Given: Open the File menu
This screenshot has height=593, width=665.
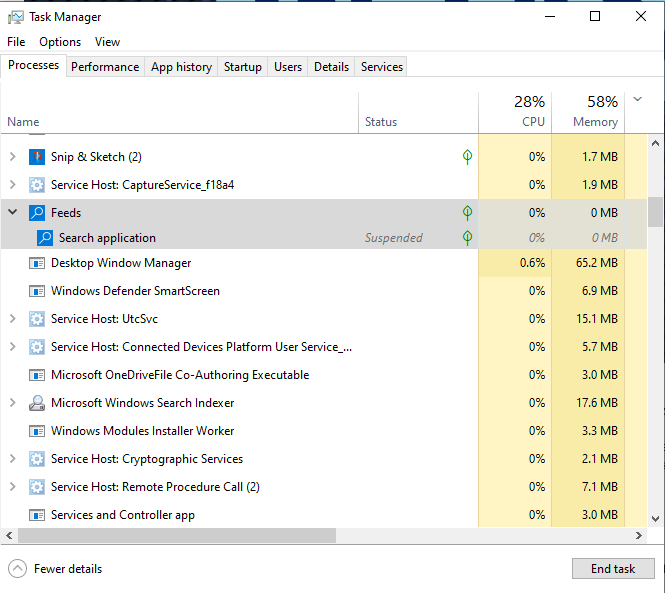Looking at the screenshot, I should click(x=16, y=42).
